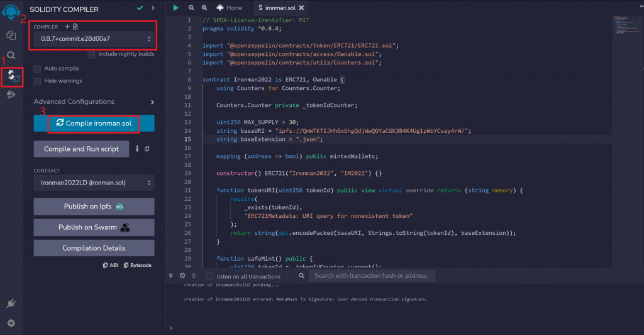Open the File explorer sidebar icon

(x=11, y=35)
